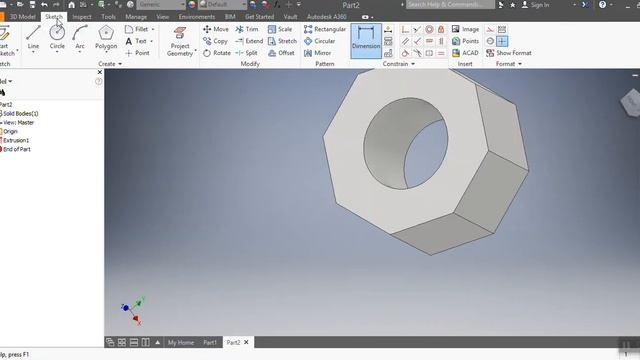
Task: Insert an ACAD file
Action: tap(465, 53)
